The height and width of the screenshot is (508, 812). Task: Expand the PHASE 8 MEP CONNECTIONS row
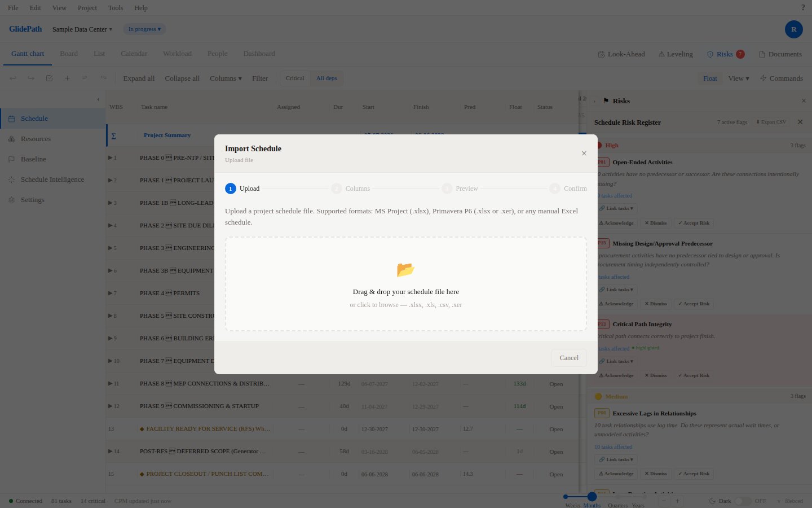pos(111,383)
